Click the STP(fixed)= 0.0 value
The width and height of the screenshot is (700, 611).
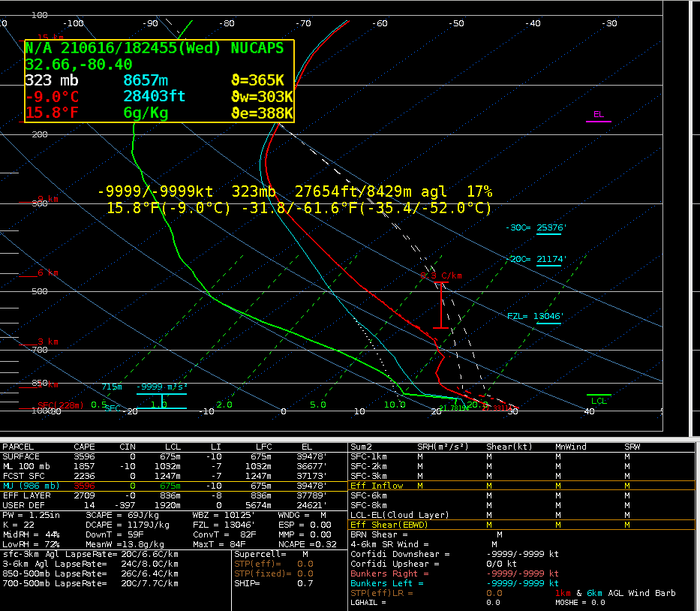(274, 574)
